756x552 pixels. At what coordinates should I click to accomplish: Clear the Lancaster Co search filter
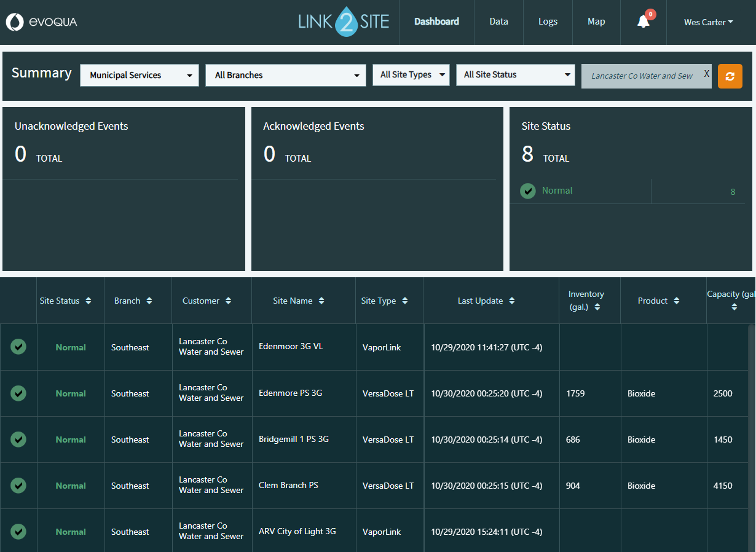click(707, 74)
